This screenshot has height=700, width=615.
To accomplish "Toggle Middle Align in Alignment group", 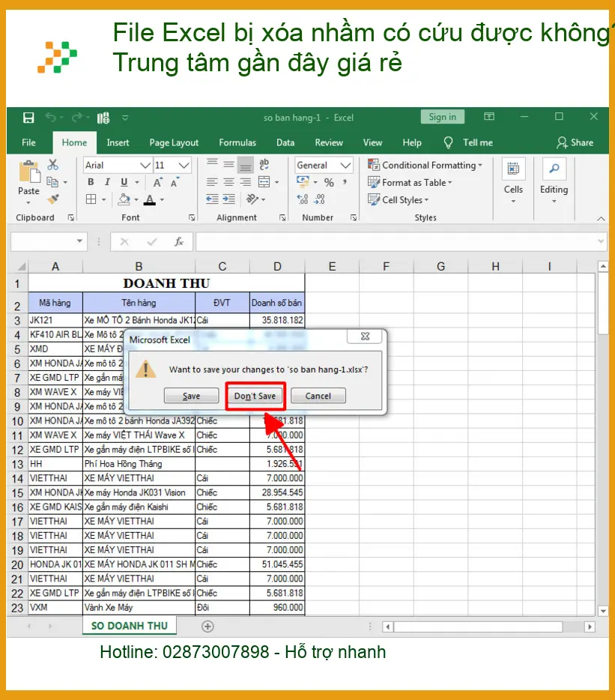I will [x=229, y=164].
